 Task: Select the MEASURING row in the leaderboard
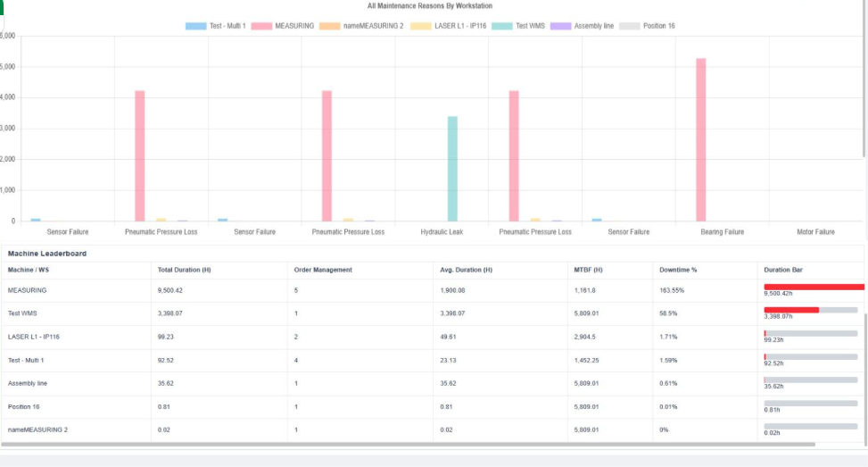27,291
